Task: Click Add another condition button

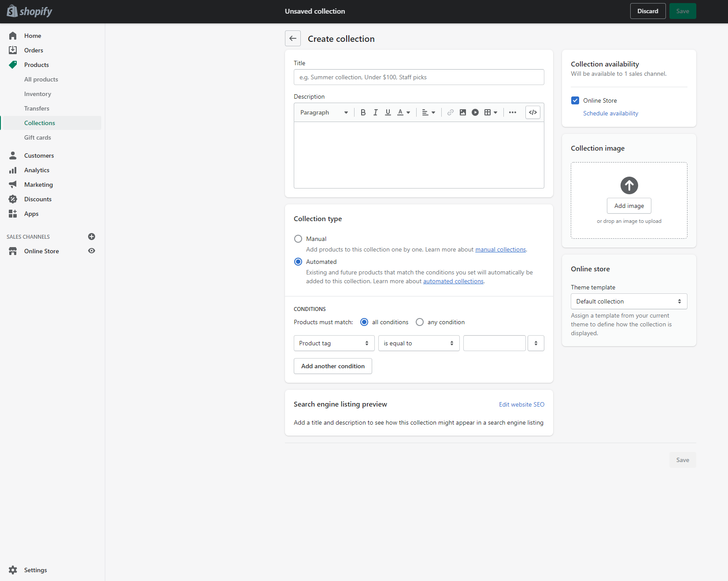Action: point(333,366)
